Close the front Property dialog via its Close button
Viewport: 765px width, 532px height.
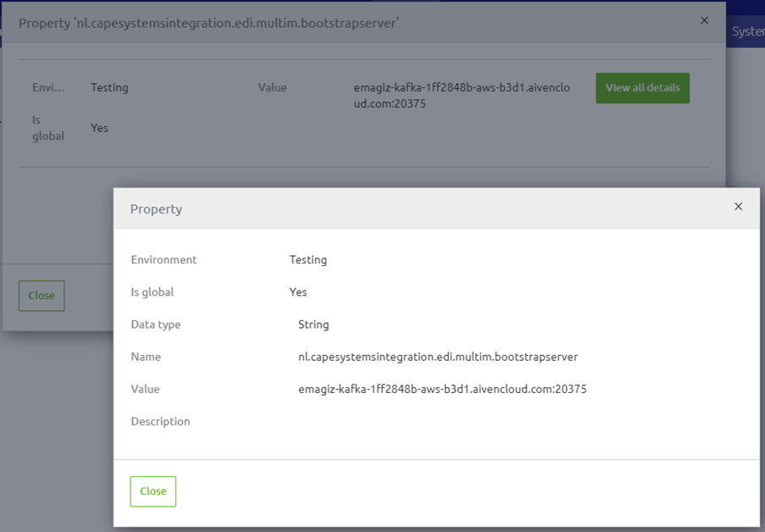tap(152, 490)
